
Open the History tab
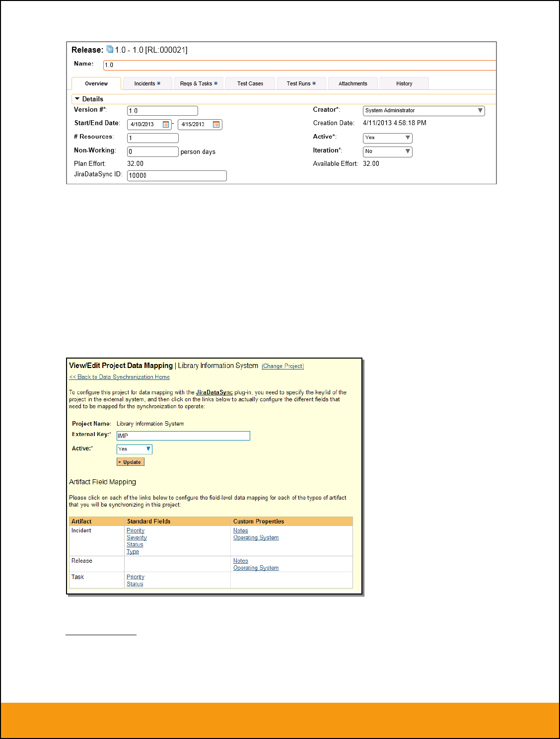pos(404,83)
